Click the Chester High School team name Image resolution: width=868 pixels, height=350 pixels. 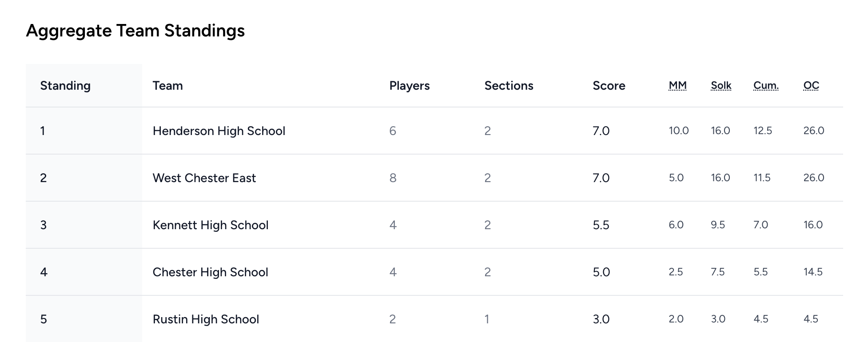pos(210,272)
